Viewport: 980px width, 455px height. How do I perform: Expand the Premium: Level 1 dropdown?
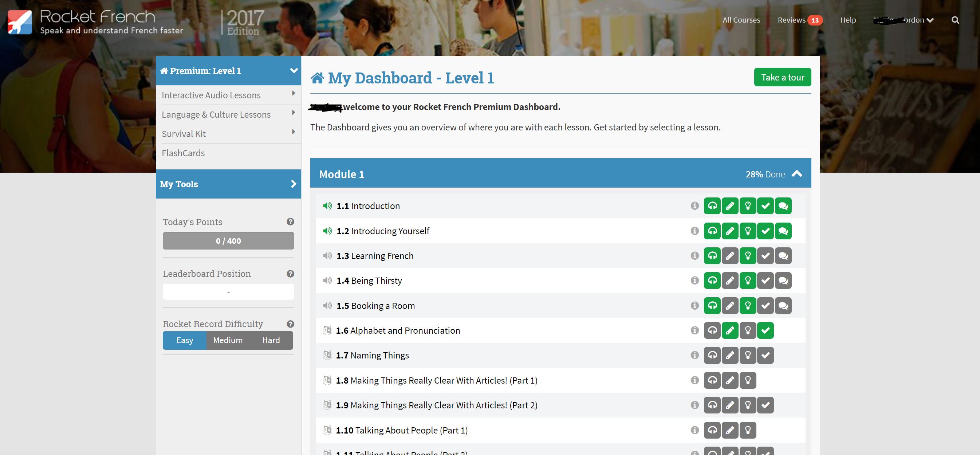coord(294,70)
